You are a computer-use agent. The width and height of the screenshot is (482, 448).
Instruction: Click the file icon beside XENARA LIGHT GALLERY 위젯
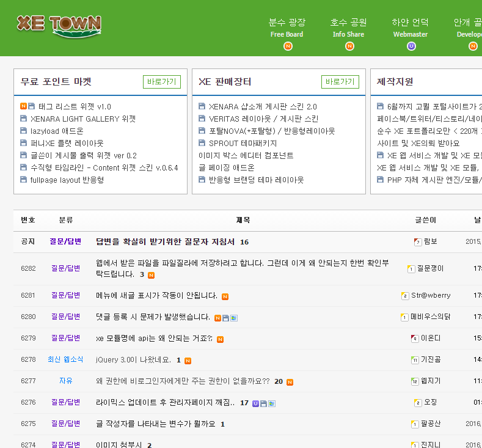23,119
